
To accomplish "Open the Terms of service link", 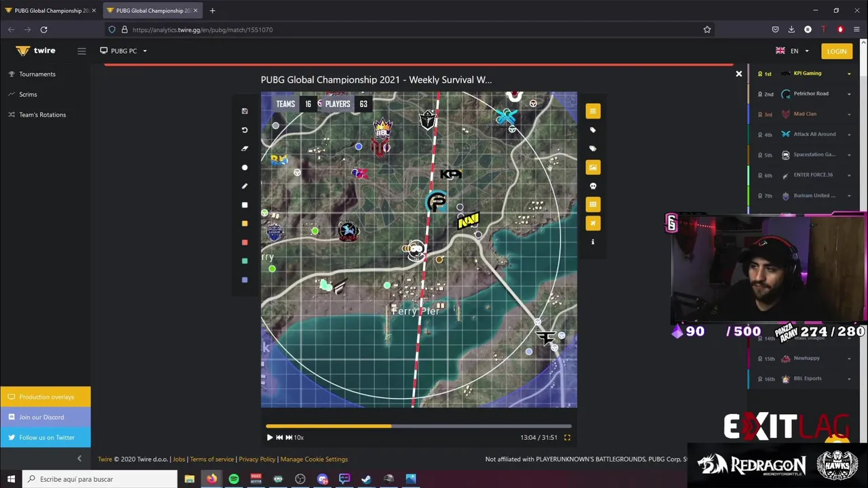I will (212, 459).
